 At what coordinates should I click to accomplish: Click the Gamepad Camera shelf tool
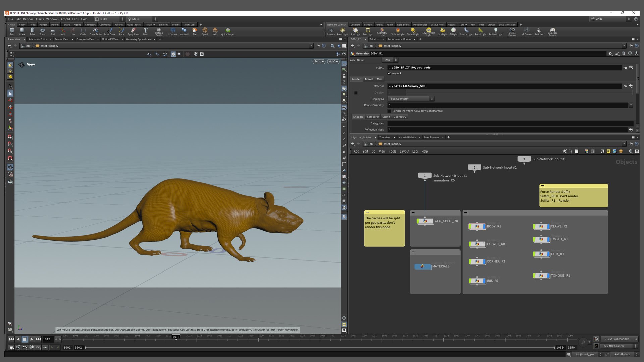coord(552,31)
